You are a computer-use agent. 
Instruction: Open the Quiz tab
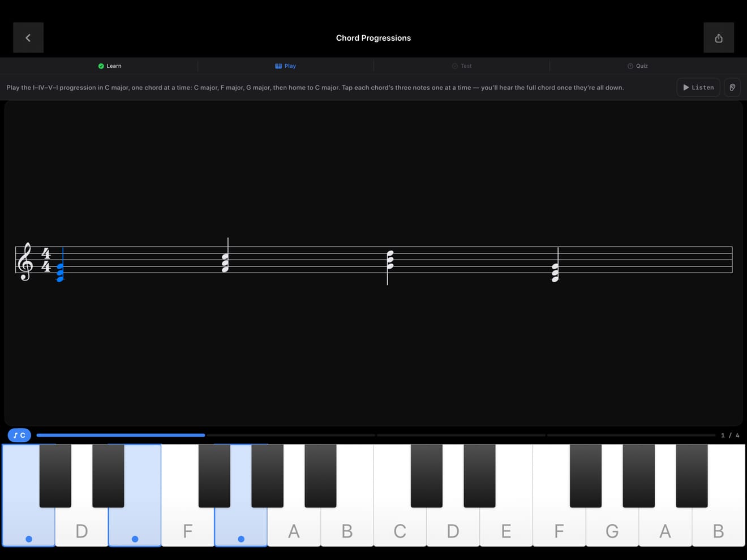(x=638, y=66)
